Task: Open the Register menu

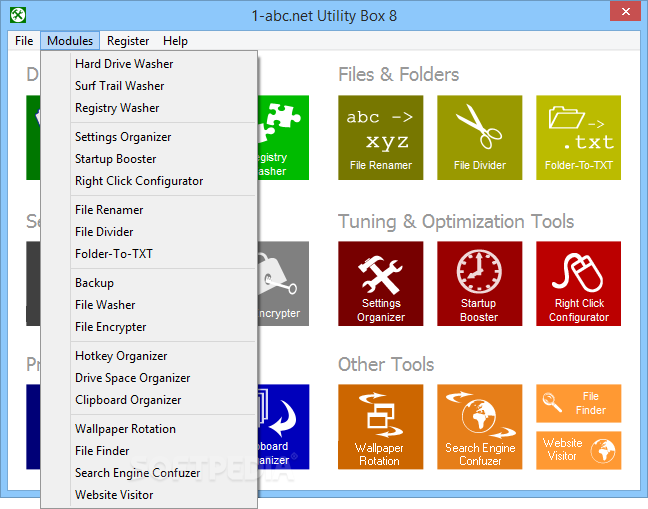Action: coord(128,41)
